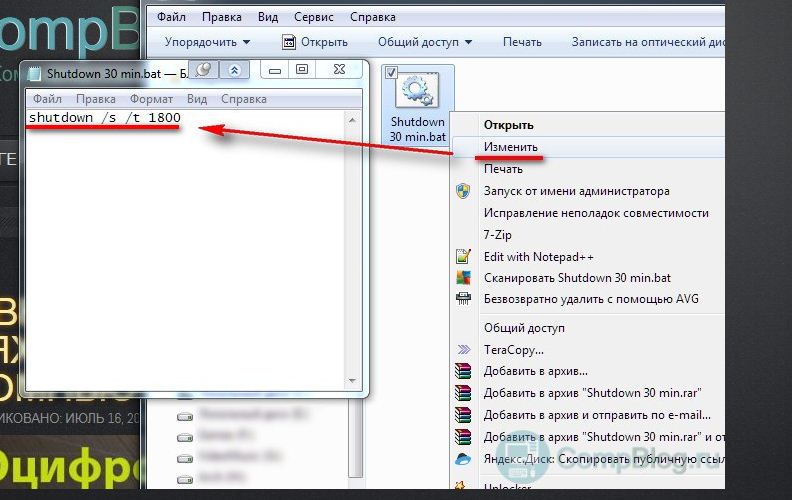The image size is (792, 500).
Task: Click the double-chevron button on Notepad title bar
Action: [234, 70]
